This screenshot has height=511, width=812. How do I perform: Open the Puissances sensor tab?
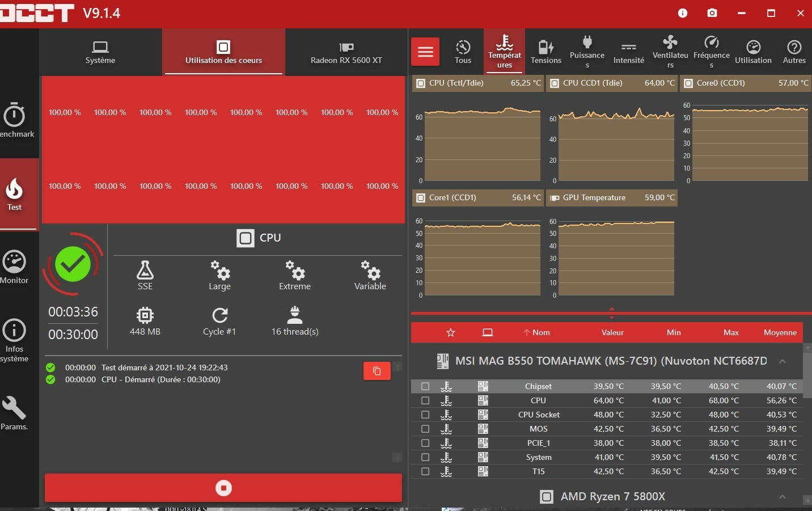587,52
